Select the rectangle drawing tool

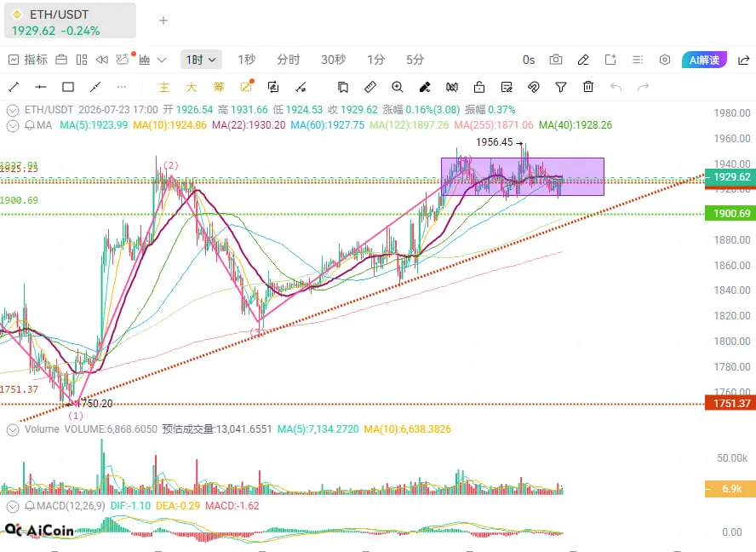point(68,88)
